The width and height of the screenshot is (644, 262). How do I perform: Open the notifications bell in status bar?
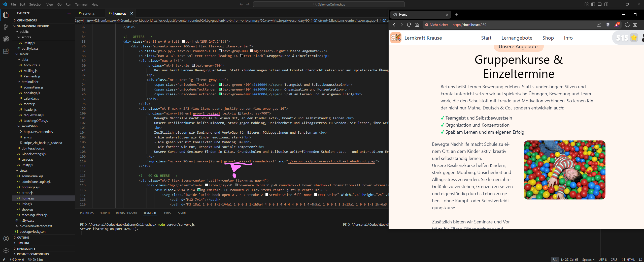pyautogui.click(x=641, y=259)
